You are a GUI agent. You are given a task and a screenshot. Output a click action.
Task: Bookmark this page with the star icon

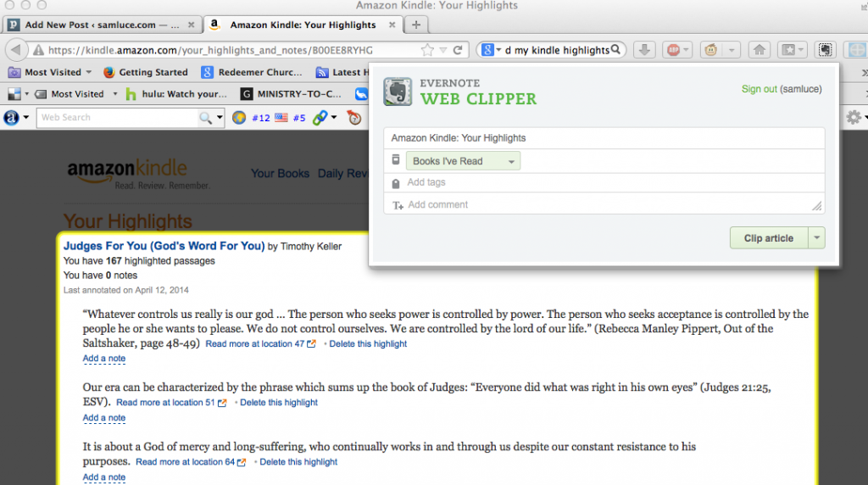427,50
